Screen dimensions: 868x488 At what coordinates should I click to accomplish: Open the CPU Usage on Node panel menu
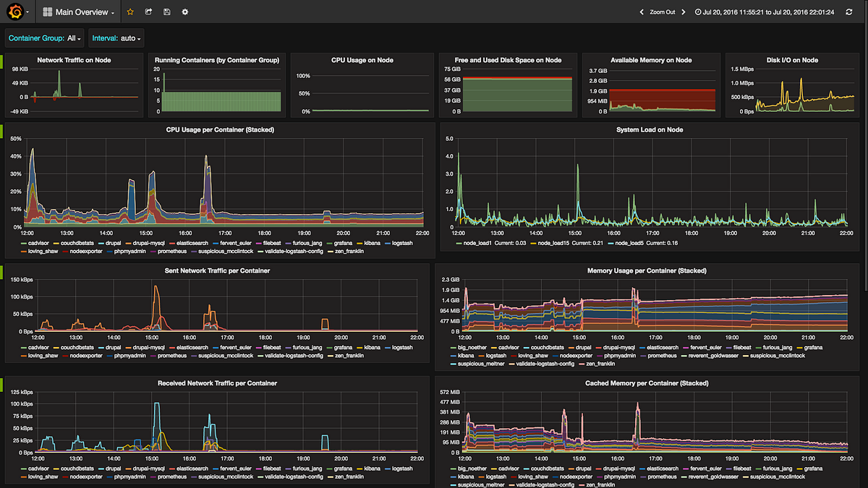[x=362, y=60]
